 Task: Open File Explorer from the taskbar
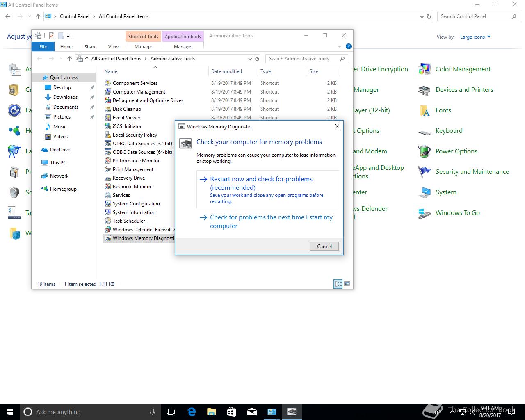pyautogui.click(x=211, y=412)
